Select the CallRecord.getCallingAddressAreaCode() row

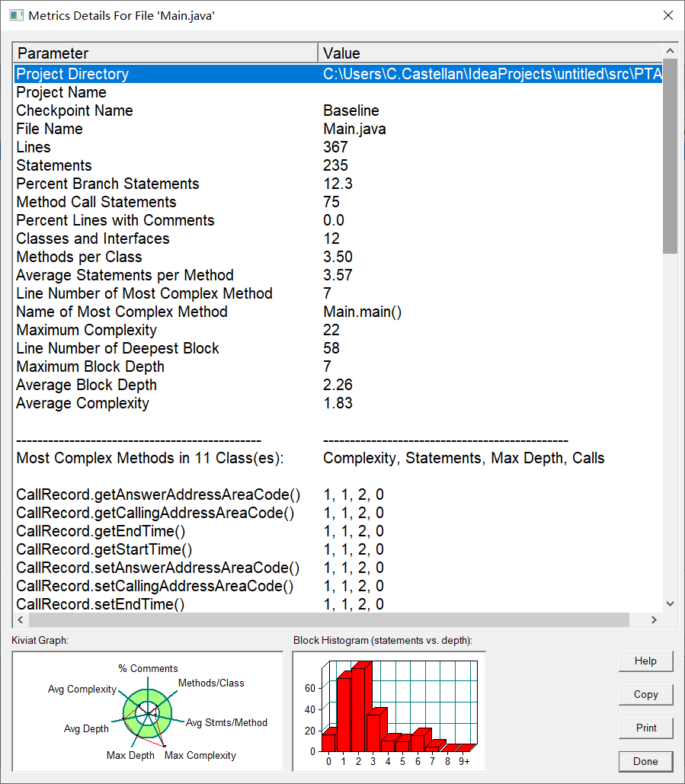pos(338,513)
